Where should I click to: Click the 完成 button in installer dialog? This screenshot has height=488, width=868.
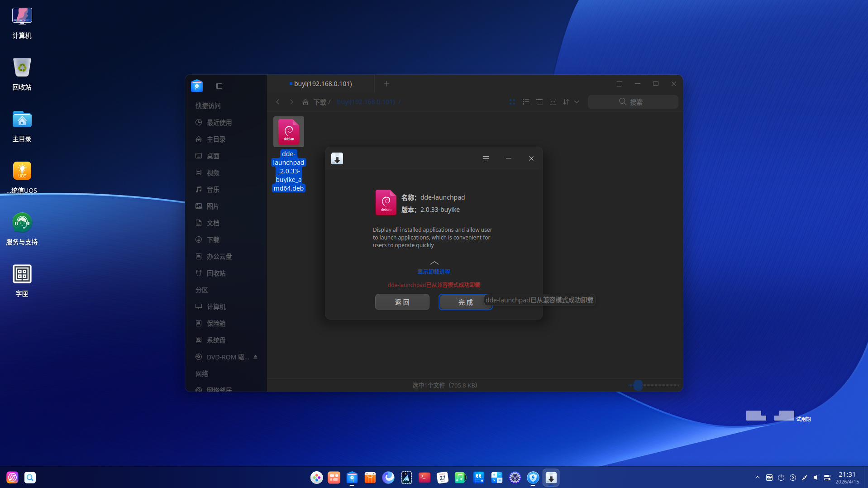[465, 302]
